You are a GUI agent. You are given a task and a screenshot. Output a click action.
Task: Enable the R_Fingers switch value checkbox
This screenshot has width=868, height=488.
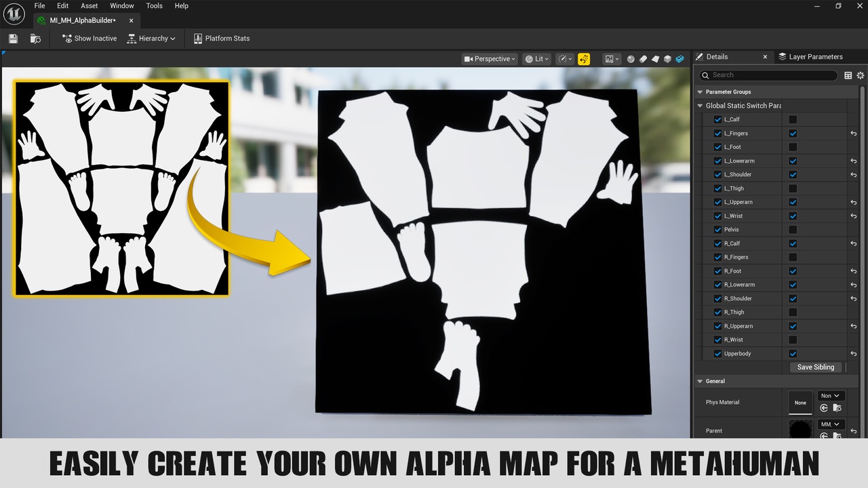tap(793, 258)
